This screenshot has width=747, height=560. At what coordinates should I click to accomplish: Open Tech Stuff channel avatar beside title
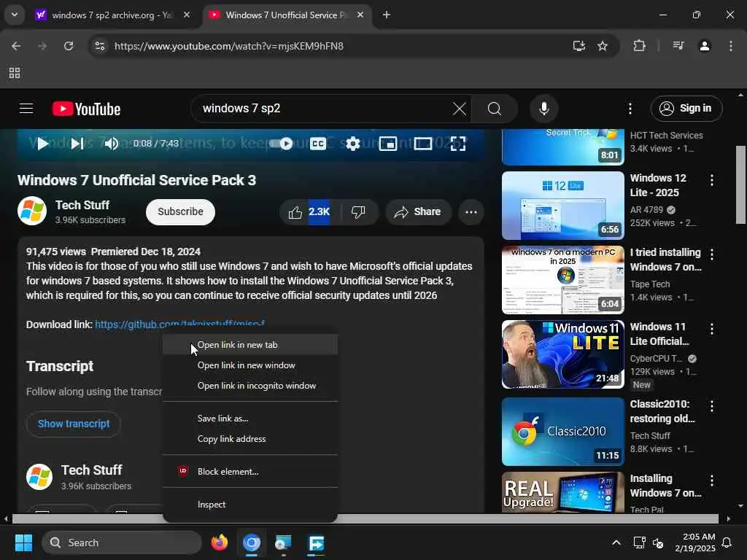tap(32, 211)
